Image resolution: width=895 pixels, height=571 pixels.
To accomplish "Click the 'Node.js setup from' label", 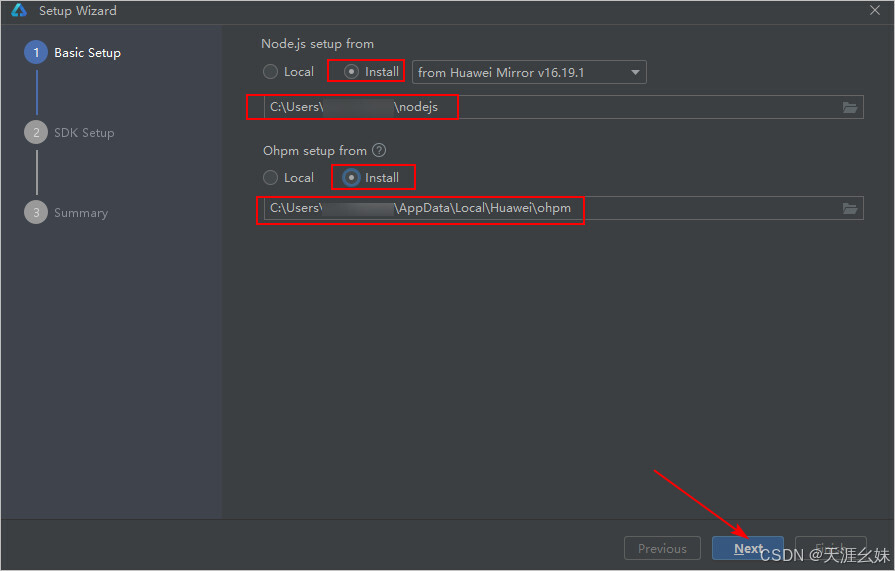I will (x=317, y=44).
